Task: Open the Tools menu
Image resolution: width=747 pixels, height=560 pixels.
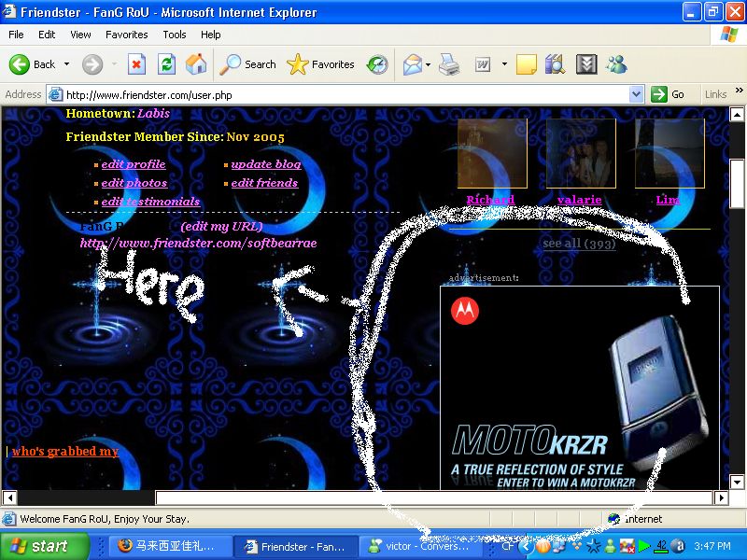Action: [x=175, y=35]
